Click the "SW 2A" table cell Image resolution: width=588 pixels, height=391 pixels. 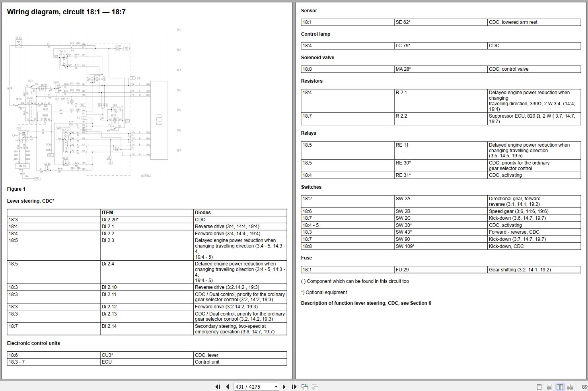441,201
